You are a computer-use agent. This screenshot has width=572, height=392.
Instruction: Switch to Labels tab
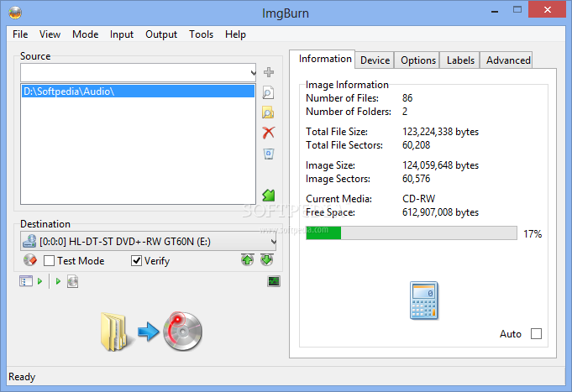click(460, 60)
